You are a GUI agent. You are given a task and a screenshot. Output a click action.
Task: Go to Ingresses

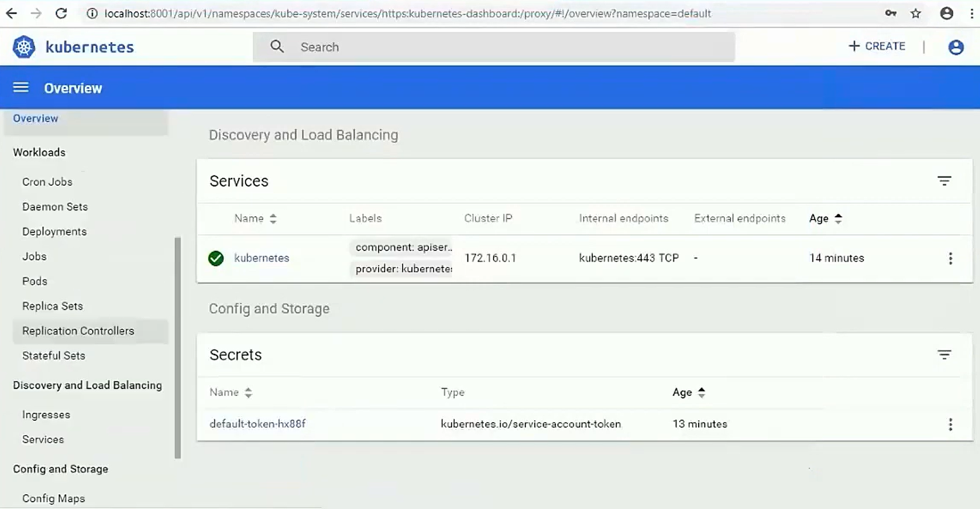[46, 415]
